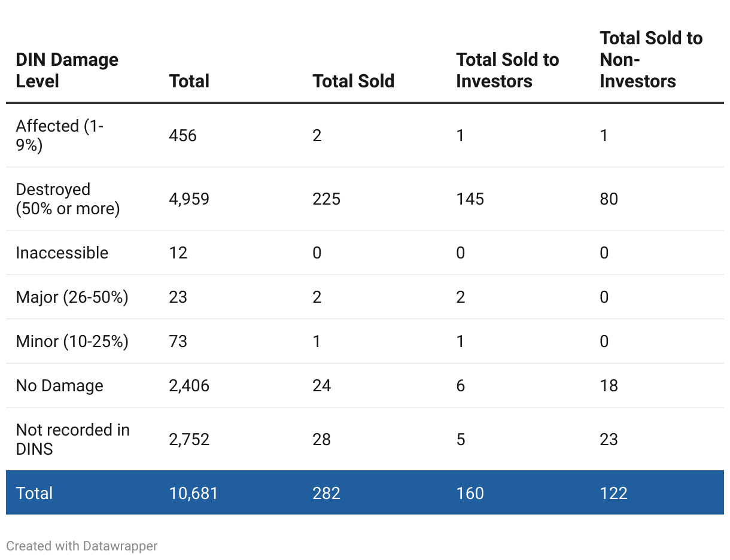Click the Minor (10-25%) row label
730x560 pixels.
click(x=72, y=342)
